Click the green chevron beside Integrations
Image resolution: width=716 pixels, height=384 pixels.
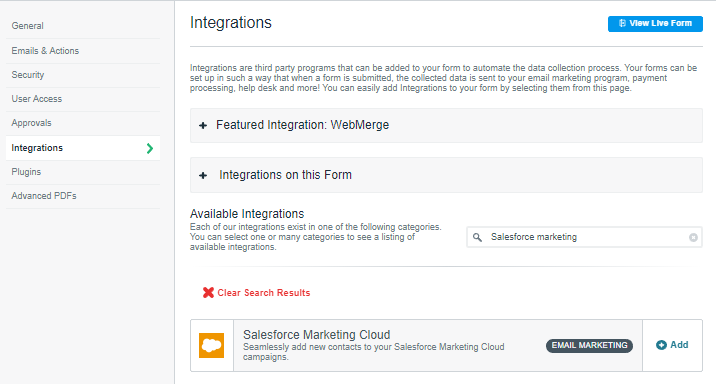[150, 148]
